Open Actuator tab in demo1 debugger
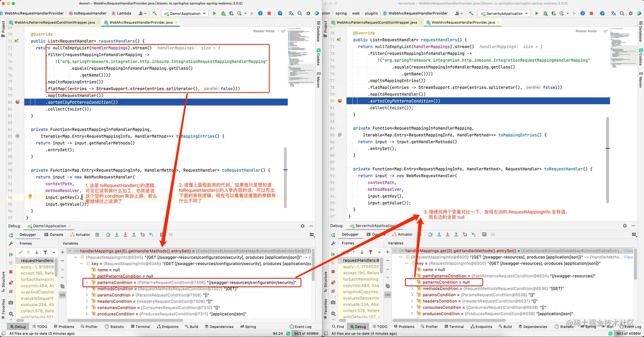 coord(80,234)
